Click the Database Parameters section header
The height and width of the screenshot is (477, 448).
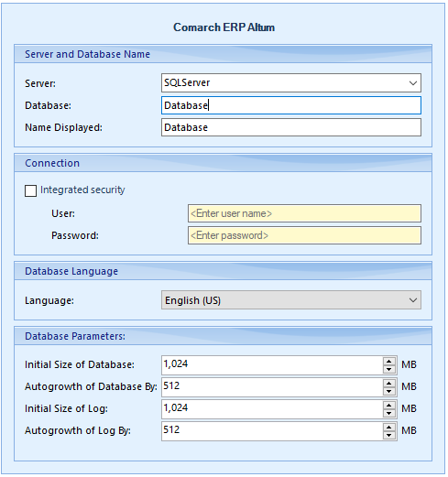tap(223, 336)
